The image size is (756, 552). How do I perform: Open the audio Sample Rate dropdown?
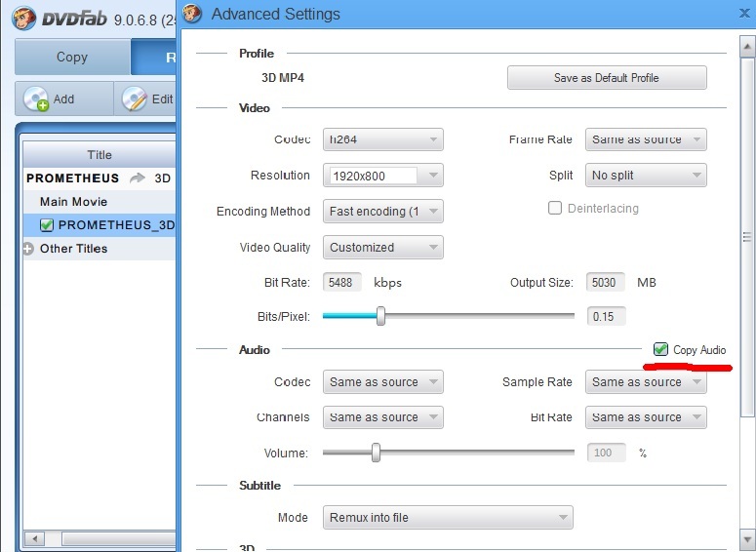(646, 382)
